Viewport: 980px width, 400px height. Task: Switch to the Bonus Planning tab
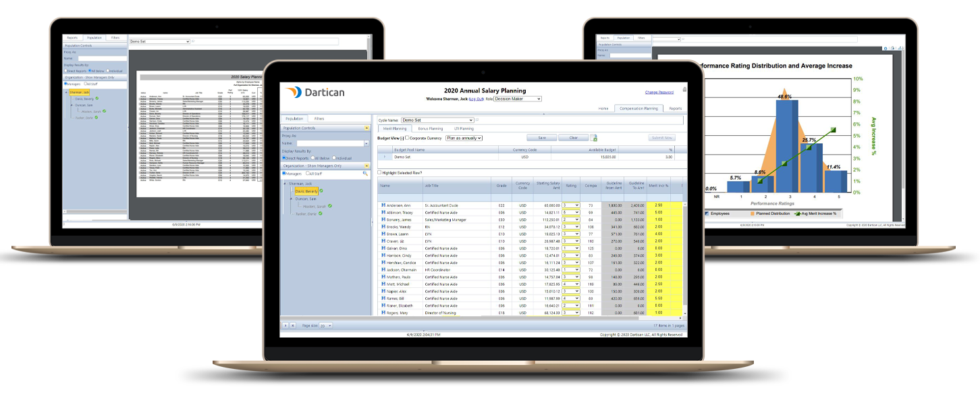[431, 128]
